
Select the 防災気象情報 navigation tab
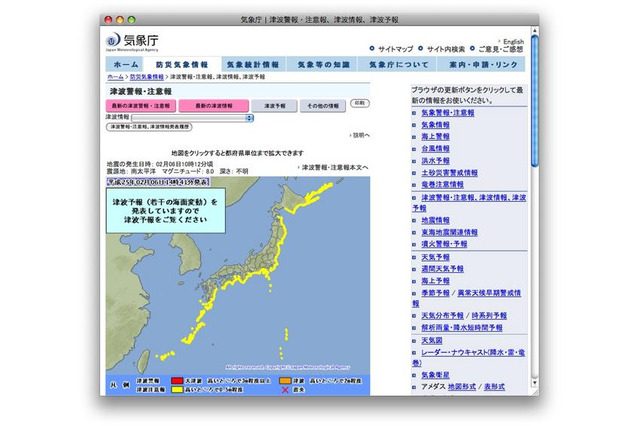[182, 64]
